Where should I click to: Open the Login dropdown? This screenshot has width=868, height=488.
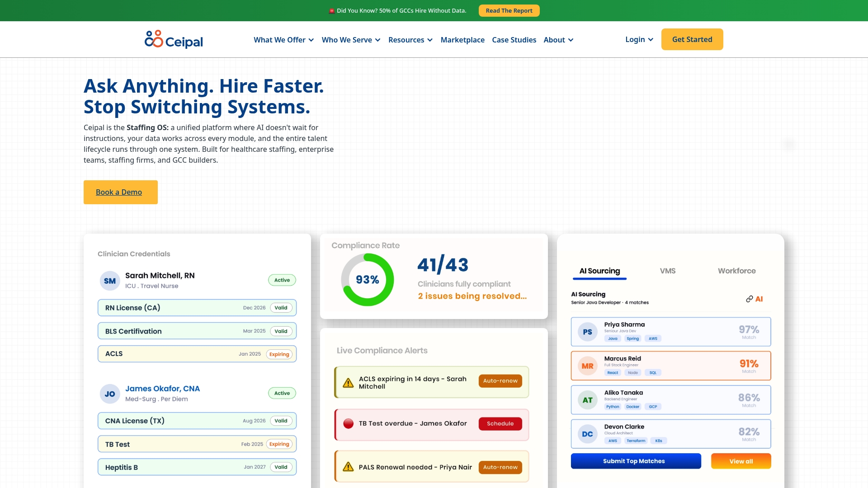(x=639, y=39)
